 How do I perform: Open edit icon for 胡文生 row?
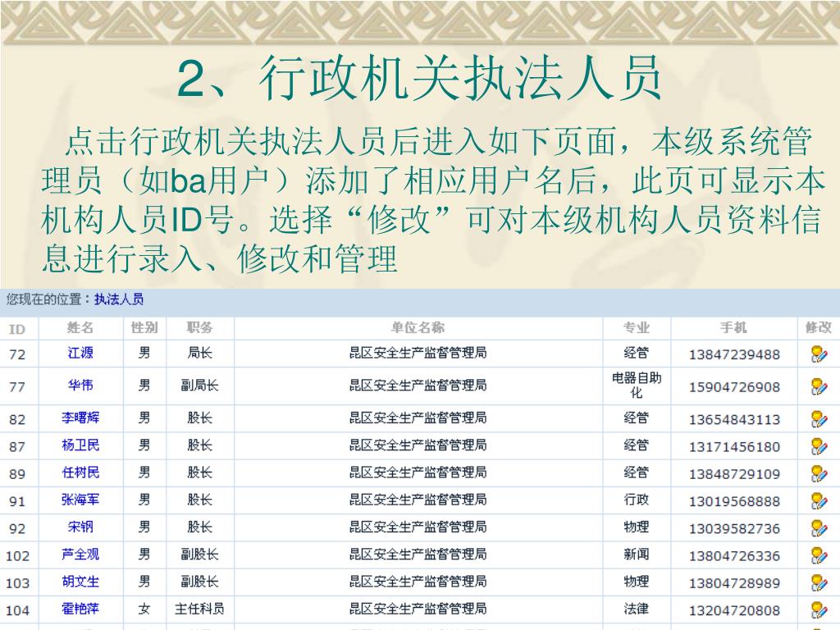819,583
